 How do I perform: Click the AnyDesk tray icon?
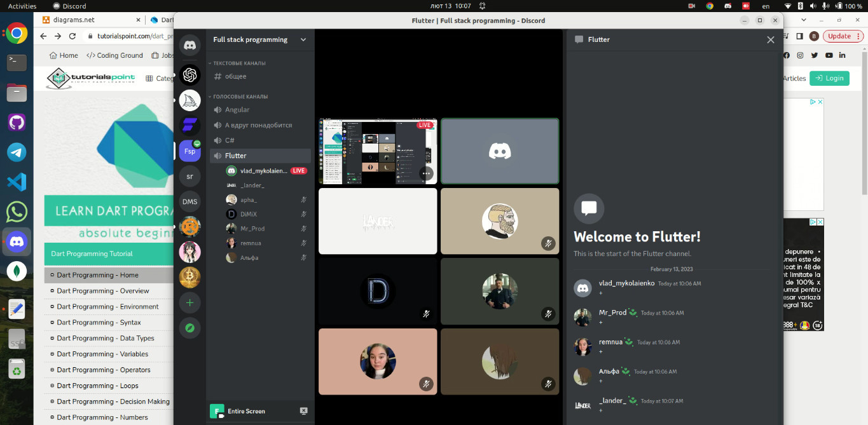(745, 6)
